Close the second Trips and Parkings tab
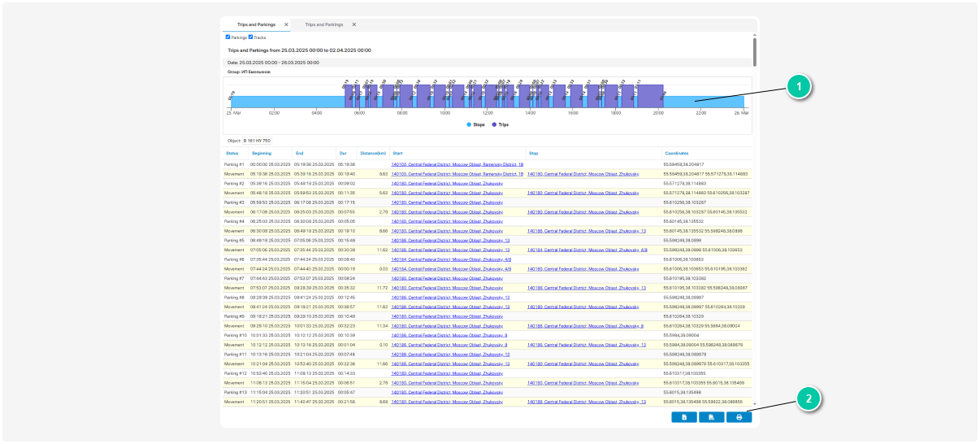The height and width of the screenshot is (444, 980). coord(353,24)
